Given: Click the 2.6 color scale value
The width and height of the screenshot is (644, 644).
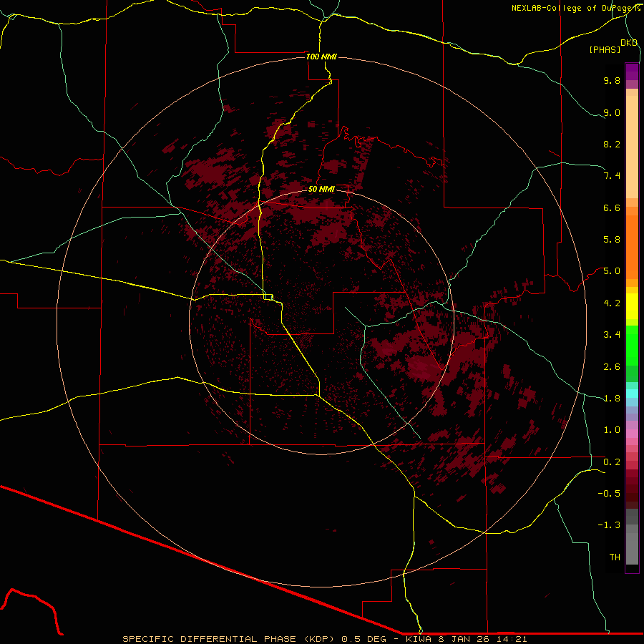Looking at the screenshot, I should (612, 366).
